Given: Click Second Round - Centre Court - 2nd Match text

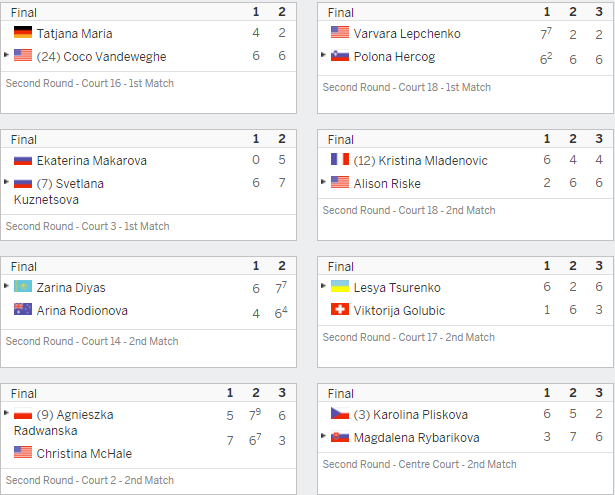Looking at the screenshot, I should click(x=419, y=464).
